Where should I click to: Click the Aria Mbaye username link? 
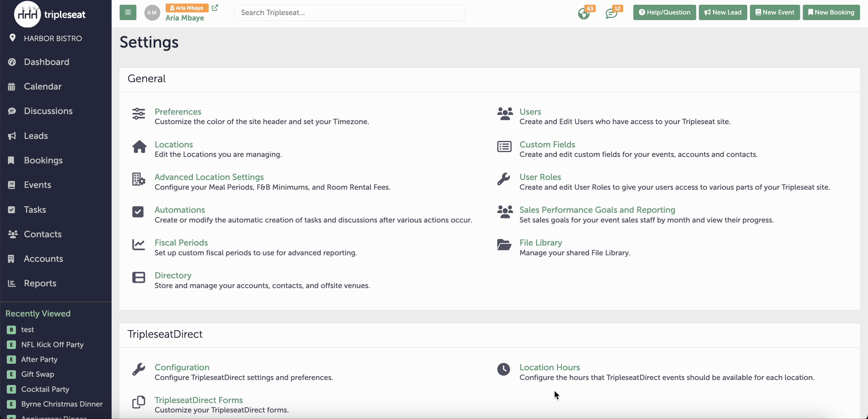185,18
